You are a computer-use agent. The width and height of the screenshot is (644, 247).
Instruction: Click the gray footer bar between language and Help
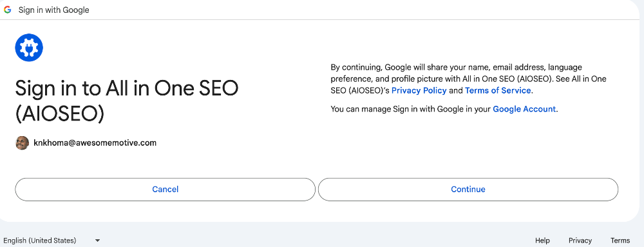316,241
